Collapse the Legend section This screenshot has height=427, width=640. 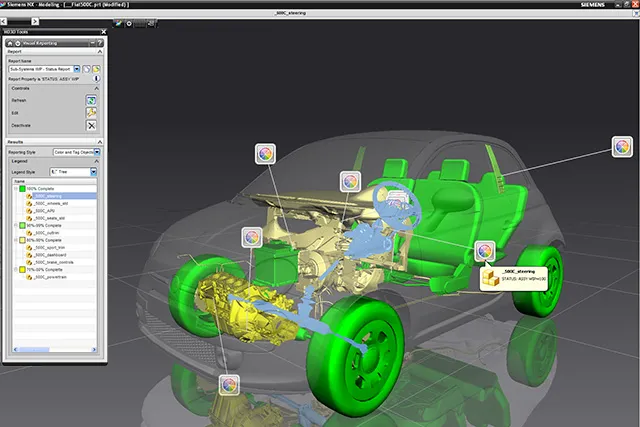97,161
